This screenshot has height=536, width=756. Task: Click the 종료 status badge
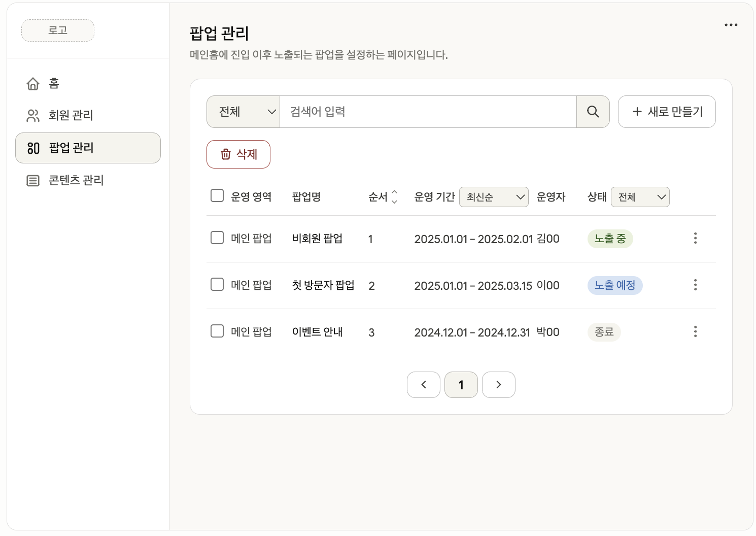tap(604, 332)
